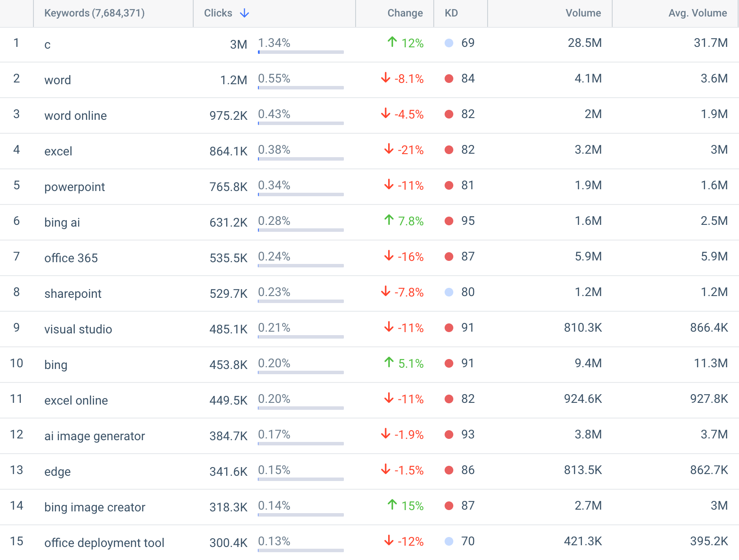Select the 1.2M clicks value for word

(x=234, y=80)
